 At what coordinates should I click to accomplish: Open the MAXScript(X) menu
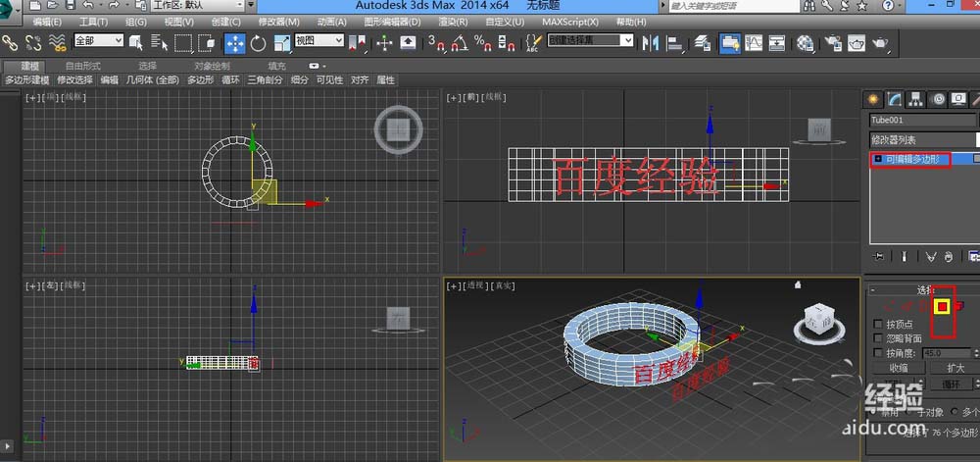point(570,22)
